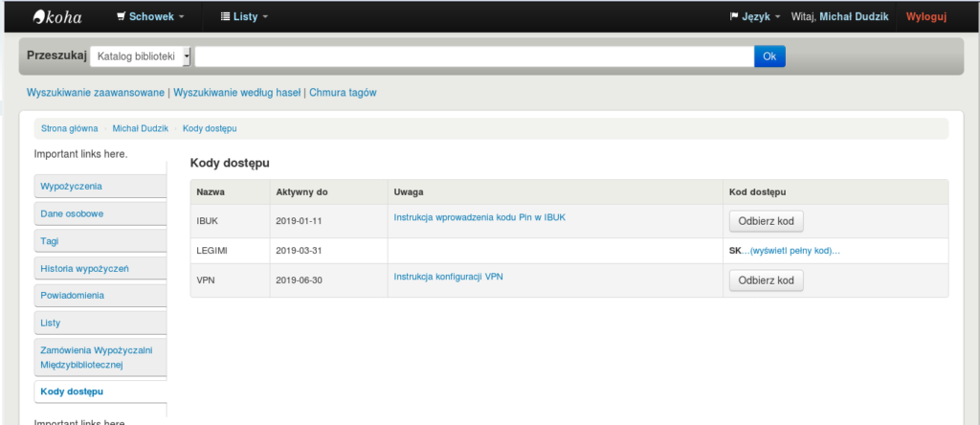Expand the Listy dropdown menu

coord(244,16)
